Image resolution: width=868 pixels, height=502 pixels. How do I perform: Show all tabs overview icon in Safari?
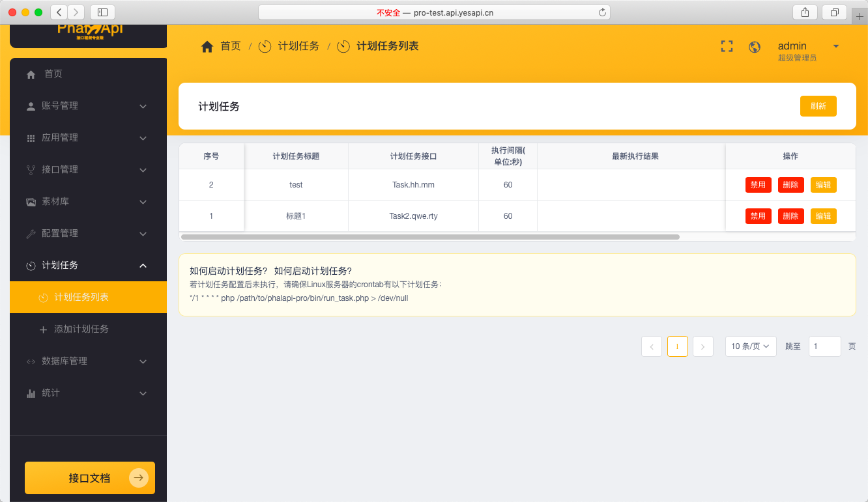[x=834, y=12]
